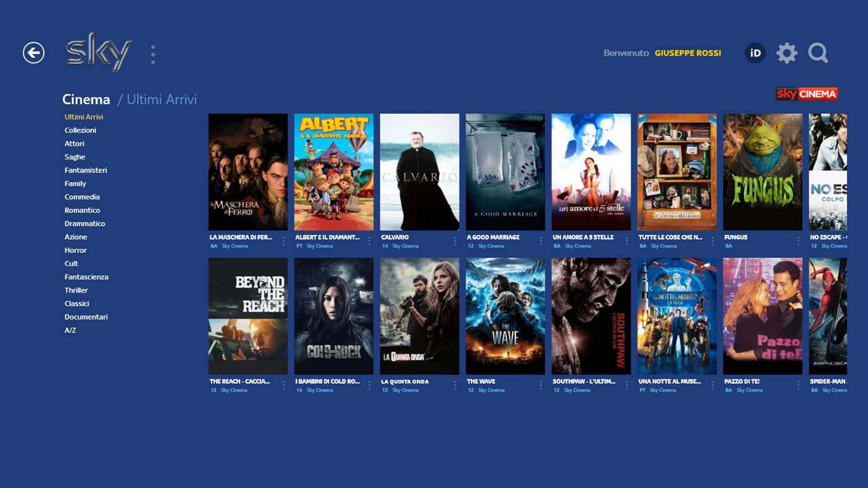
Task: Open the Cult category
Action: tap(71, 264)
